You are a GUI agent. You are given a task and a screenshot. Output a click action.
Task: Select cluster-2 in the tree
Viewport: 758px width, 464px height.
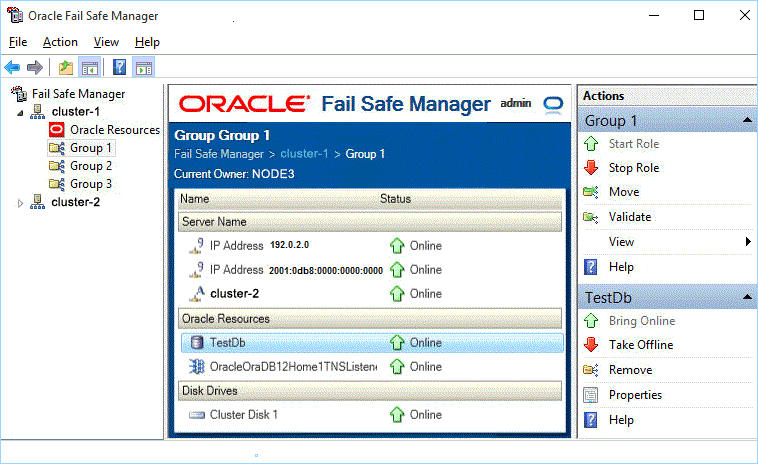tap(76, 202)
